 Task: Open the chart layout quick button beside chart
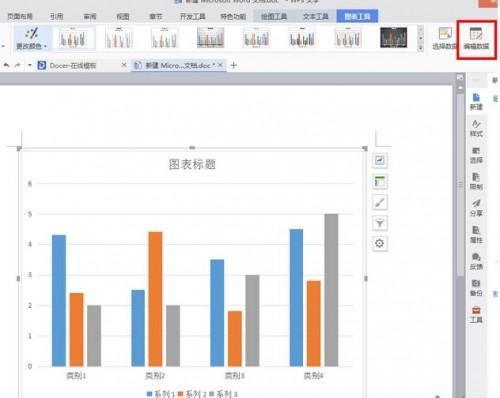[x=379, y=182]
